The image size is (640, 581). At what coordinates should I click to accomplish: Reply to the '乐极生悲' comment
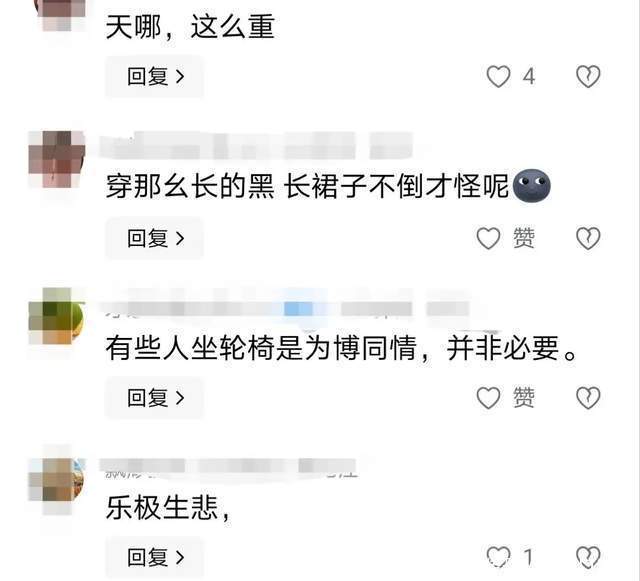coord(155,557)
